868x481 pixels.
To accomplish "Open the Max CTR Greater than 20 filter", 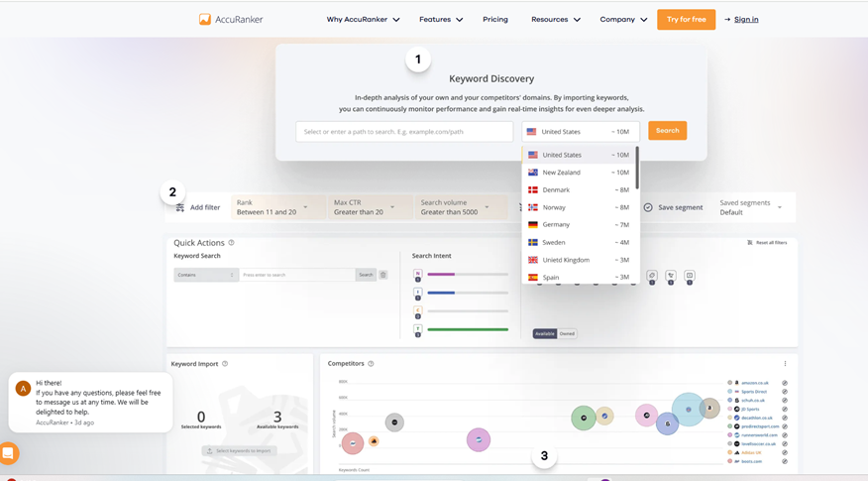I will [370, 207].
